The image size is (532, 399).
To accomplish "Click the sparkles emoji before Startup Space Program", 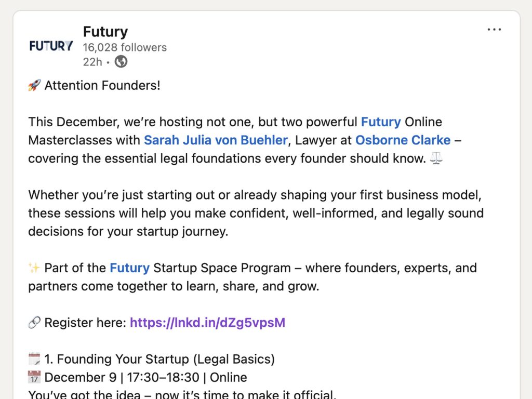I will click(34, 267).
